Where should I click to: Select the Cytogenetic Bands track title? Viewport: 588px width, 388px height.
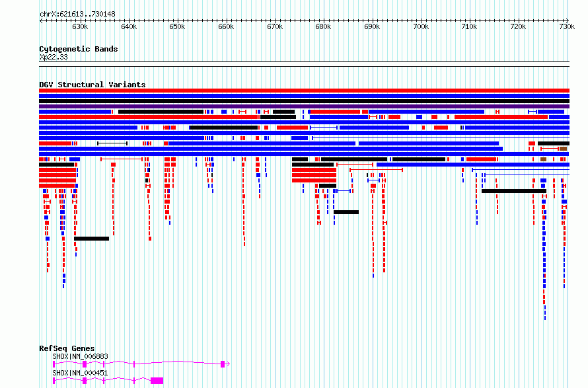[79, 49]
